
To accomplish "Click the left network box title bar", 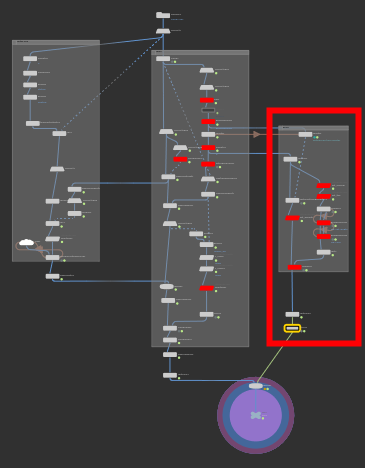I will (56, 42).
